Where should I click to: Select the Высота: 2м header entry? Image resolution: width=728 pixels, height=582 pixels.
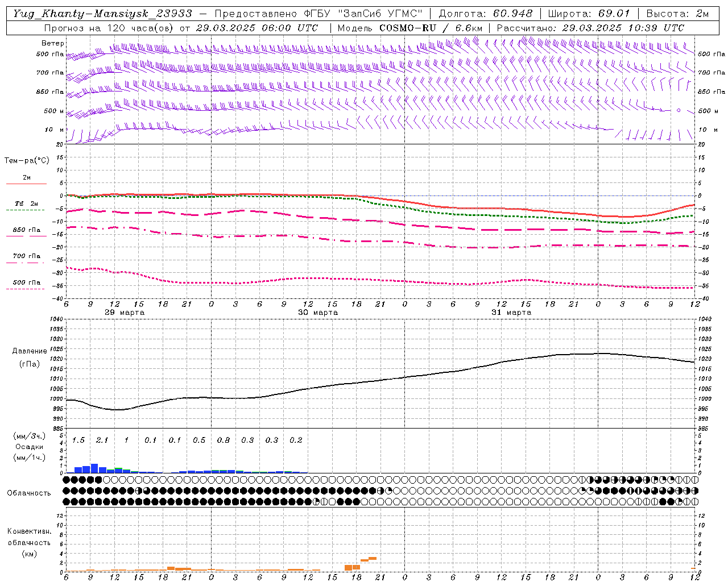[x=677, y=13]
